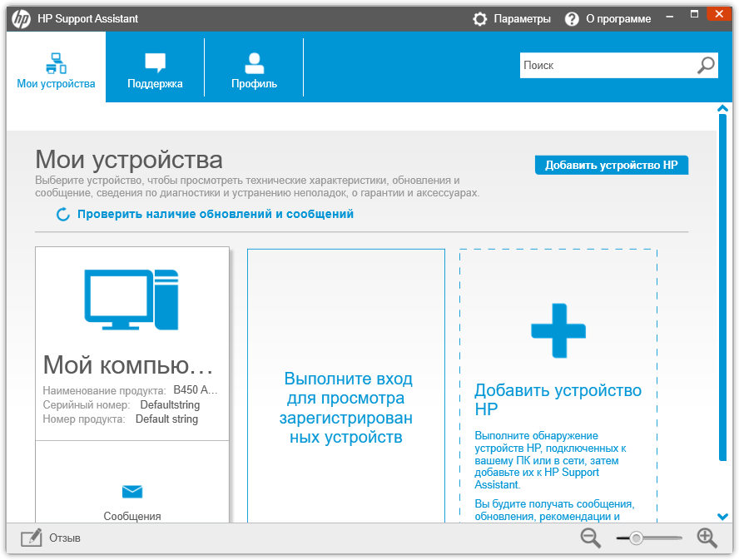Click the HP logo in title bar
Image resolution: width=739 pixels, height=560 pixels.
tap(21, 19)
